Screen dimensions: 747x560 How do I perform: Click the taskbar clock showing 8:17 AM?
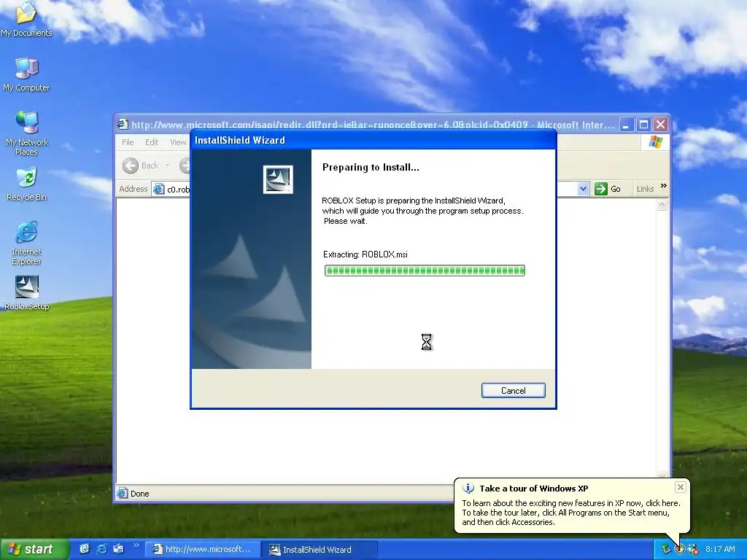pos(720,549)
